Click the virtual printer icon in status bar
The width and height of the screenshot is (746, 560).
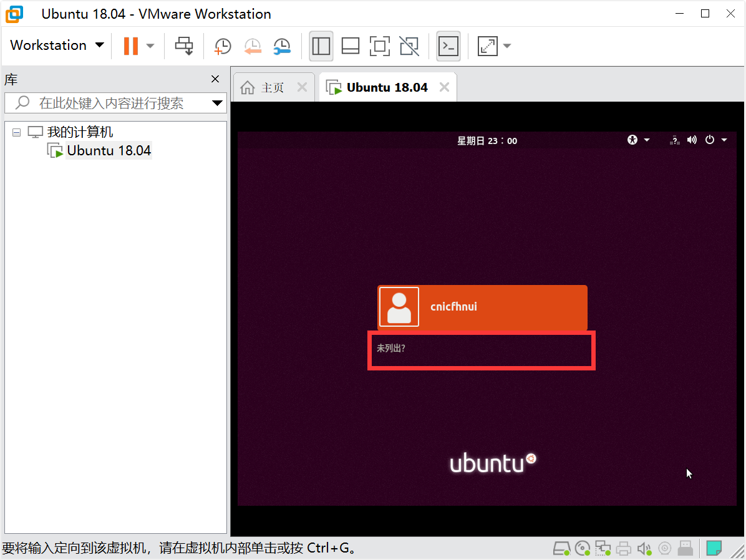(x=624, y=548)
